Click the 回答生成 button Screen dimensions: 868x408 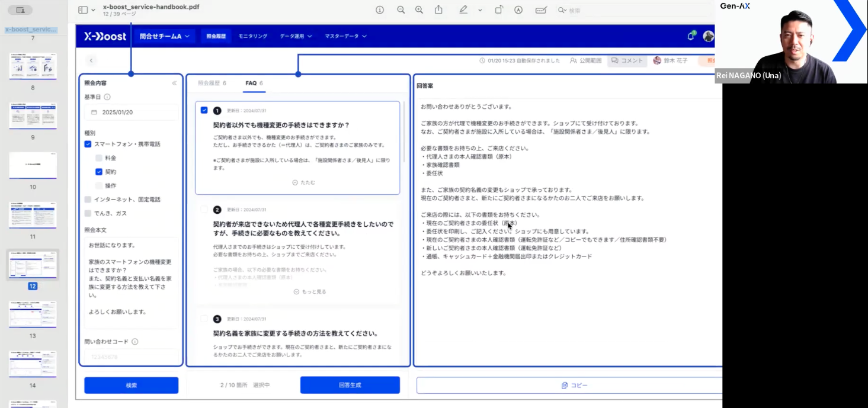pyautogui.click(x=350, y=385)
